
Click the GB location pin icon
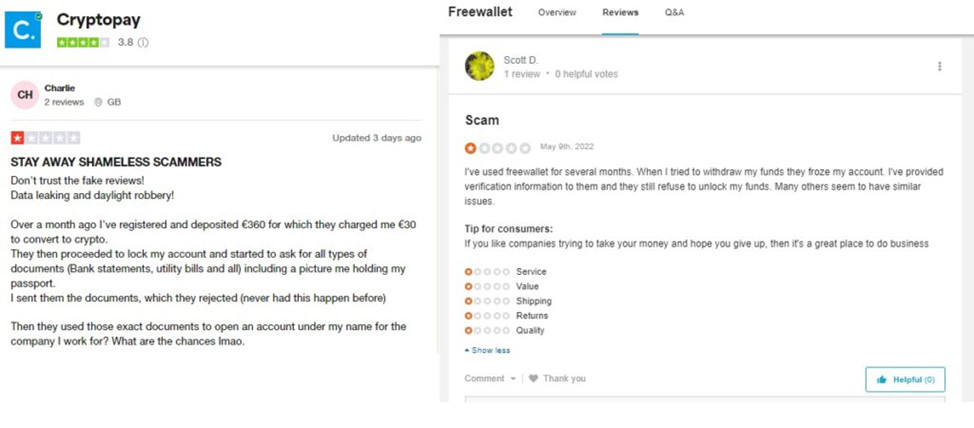(98, 102)
